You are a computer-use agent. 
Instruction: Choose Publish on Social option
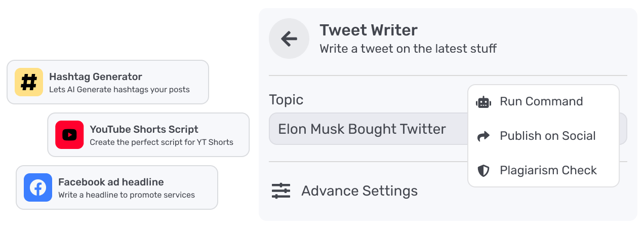tap(547, 136)
